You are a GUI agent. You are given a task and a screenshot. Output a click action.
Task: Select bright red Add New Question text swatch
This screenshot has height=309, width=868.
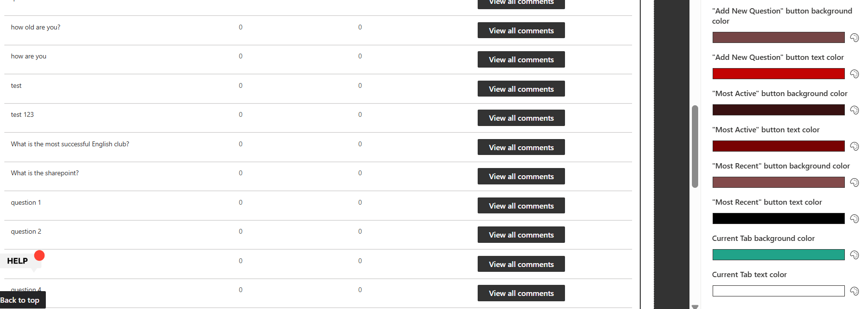coord(778,74)
